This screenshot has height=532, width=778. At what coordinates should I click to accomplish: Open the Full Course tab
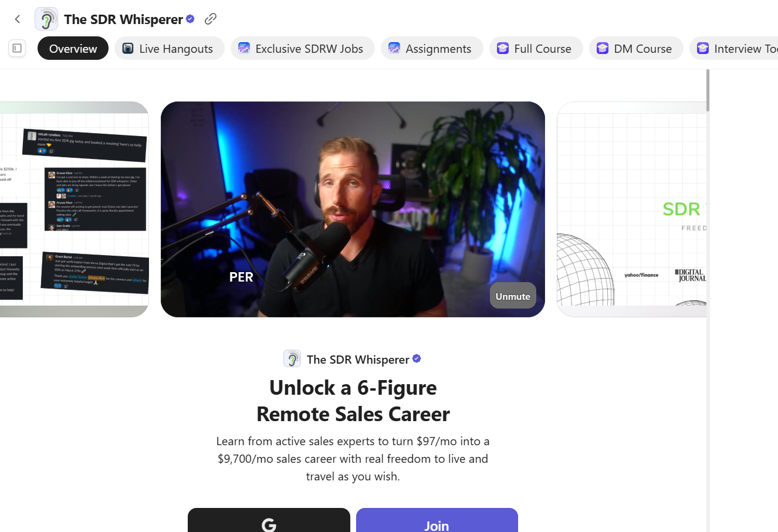(536, 48)
